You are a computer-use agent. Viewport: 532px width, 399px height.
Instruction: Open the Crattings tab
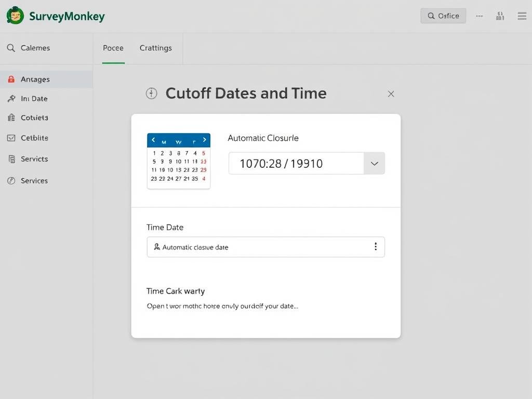pyautogui.click(x=155, y=48)
